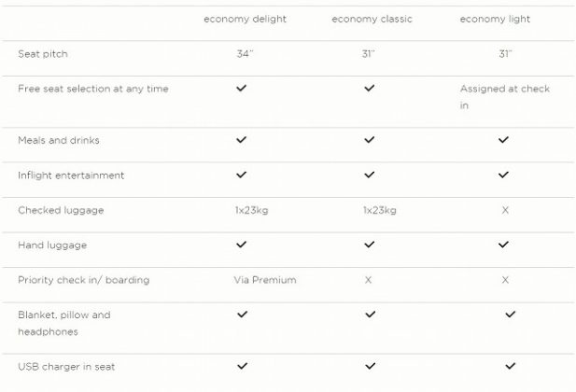Select the economy classic column header

[x=372, y=20]
